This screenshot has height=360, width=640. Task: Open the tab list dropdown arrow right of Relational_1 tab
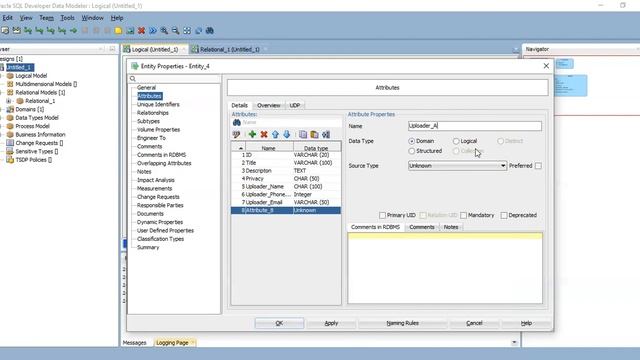coord(516,49)
